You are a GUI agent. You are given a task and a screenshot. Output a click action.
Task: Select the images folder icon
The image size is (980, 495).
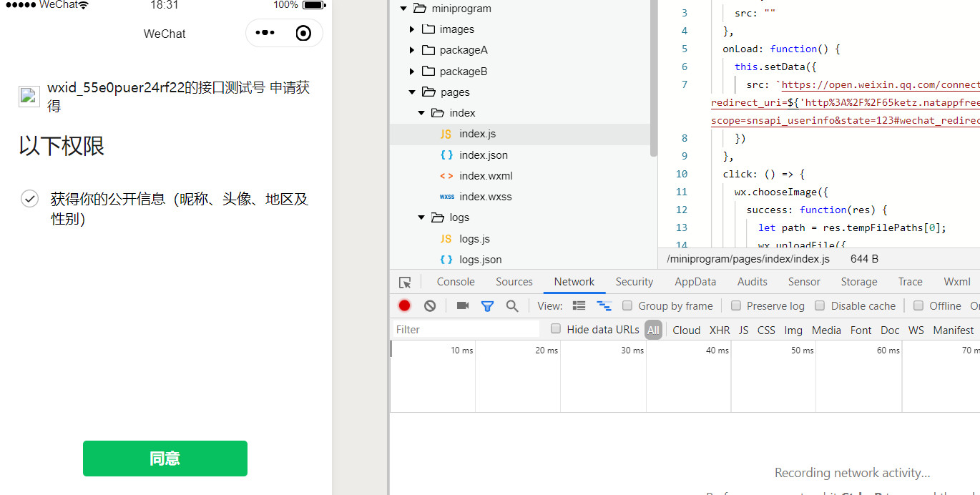[x=428, y=29]
